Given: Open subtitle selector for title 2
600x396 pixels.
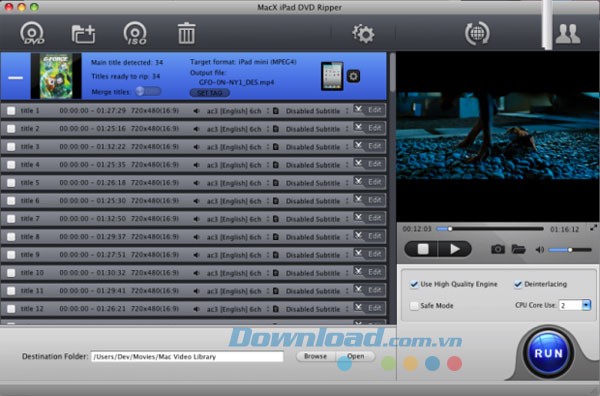Looking at the screenshot, I should point(317,129).
